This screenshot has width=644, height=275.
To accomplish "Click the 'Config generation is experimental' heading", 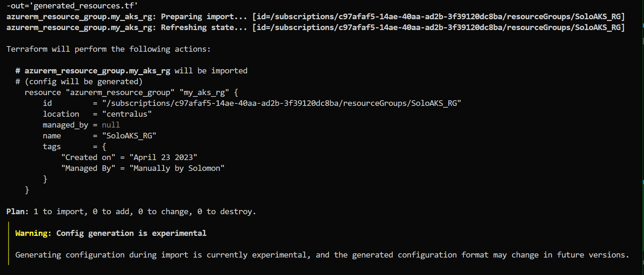I will click(131, 233).
